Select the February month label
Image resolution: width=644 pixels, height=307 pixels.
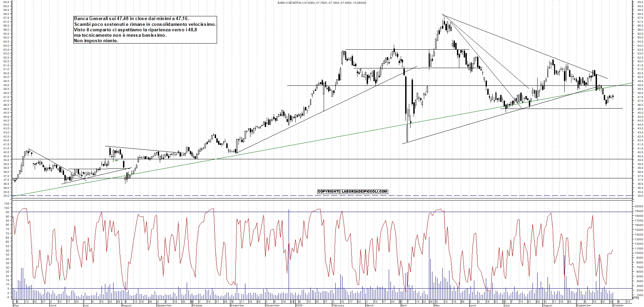pyautogui.click(x=338, y=305)
